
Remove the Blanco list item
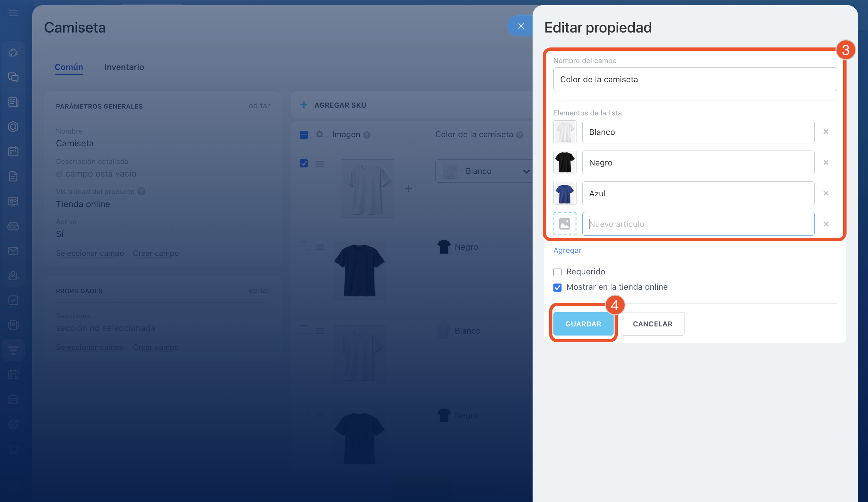tap(826, 132)
